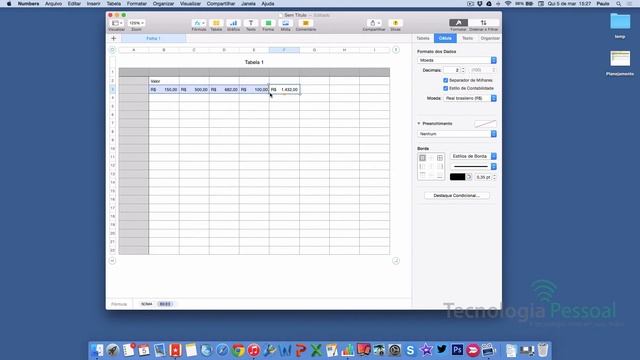Open the Estilos de Borda dropdown
The image size is (640, 360).
pyautogui.click(x=473, y=156)
